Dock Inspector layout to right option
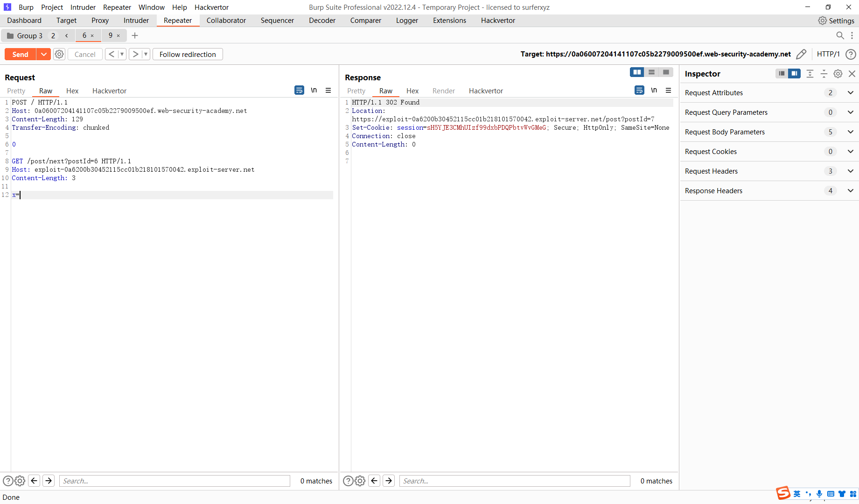859x504 pixels. click(794, 74)
